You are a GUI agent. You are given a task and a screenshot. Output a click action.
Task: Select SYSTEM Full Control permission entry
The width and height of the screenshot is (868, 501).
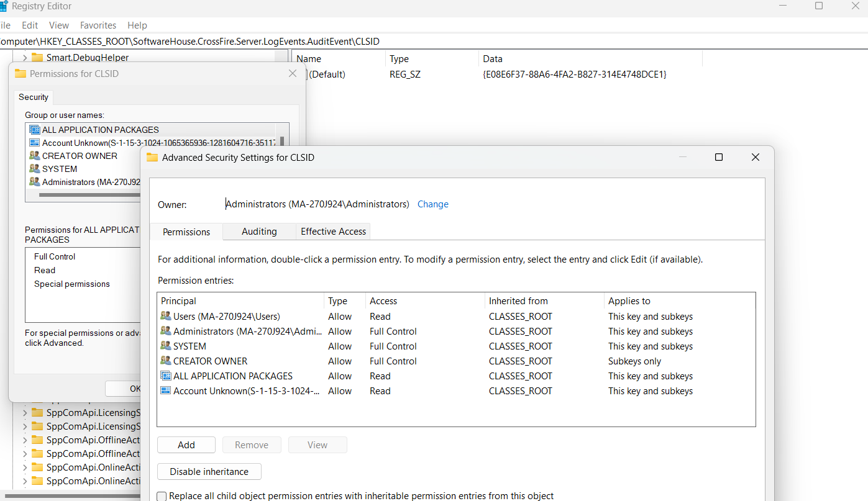coord(456,346)
